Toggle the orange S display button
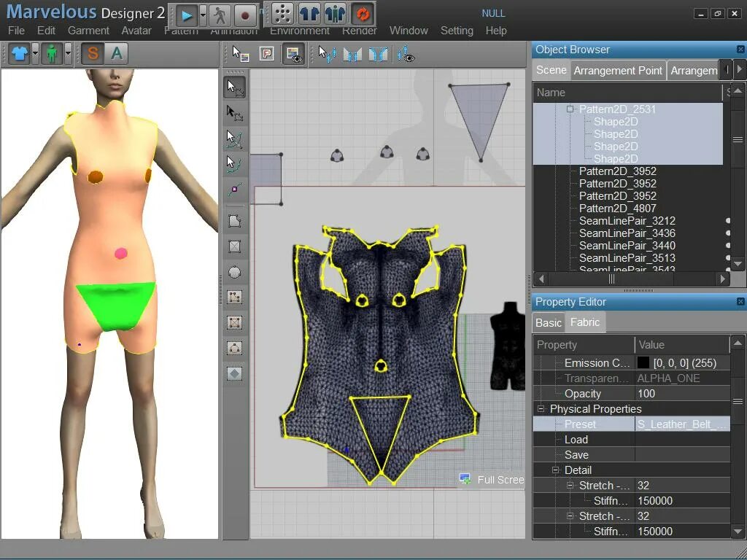This screenshot has height=560, width=747. tap(93, 53)
